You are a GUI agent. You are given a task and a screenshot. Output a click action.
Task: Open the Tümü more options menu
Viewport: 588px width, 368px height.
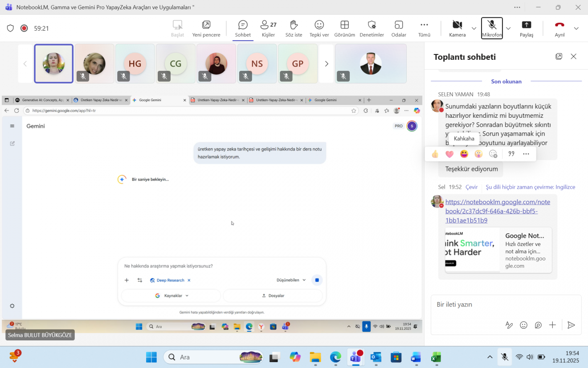424,25
